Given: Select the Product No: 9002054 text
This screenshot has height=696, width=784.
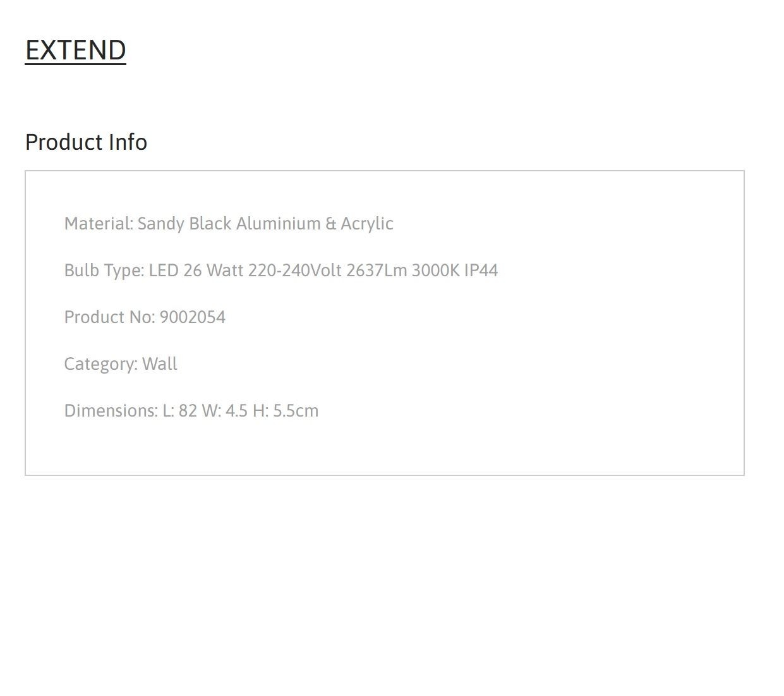Looking at the screenshot, I should coord(145,317).
